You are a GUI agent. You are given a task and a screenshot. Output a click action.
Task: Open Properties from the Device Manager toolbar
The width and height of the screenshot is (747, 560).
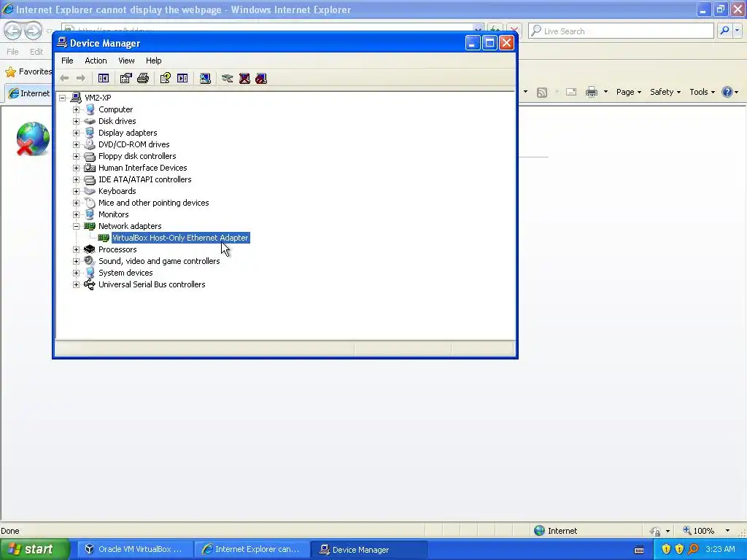pyautogui.click(x=125, y=78)
